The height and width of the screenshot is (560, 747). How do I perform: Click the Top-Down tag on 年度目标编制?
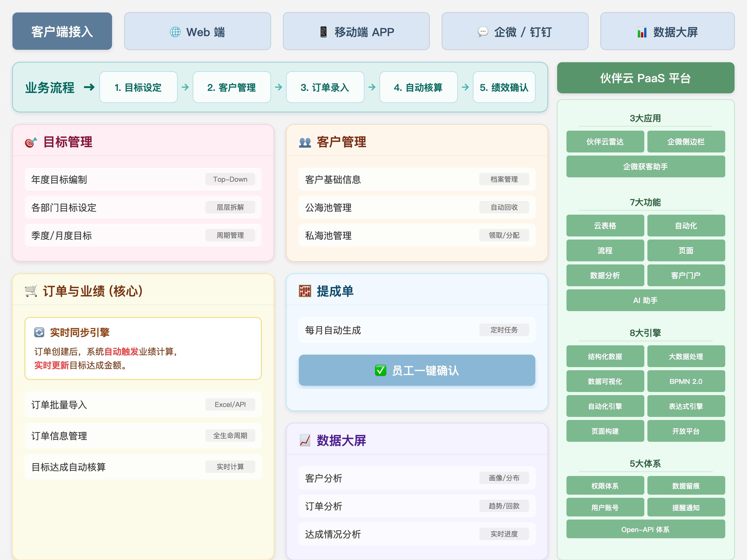[x=230, y=179]
